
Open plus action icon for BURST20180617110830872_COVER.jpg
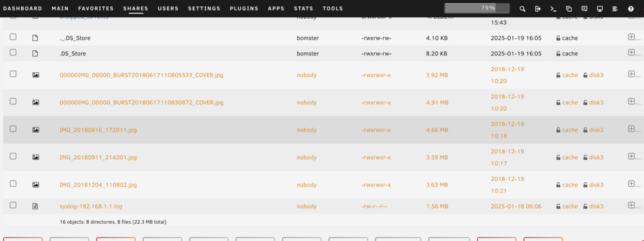631,101
